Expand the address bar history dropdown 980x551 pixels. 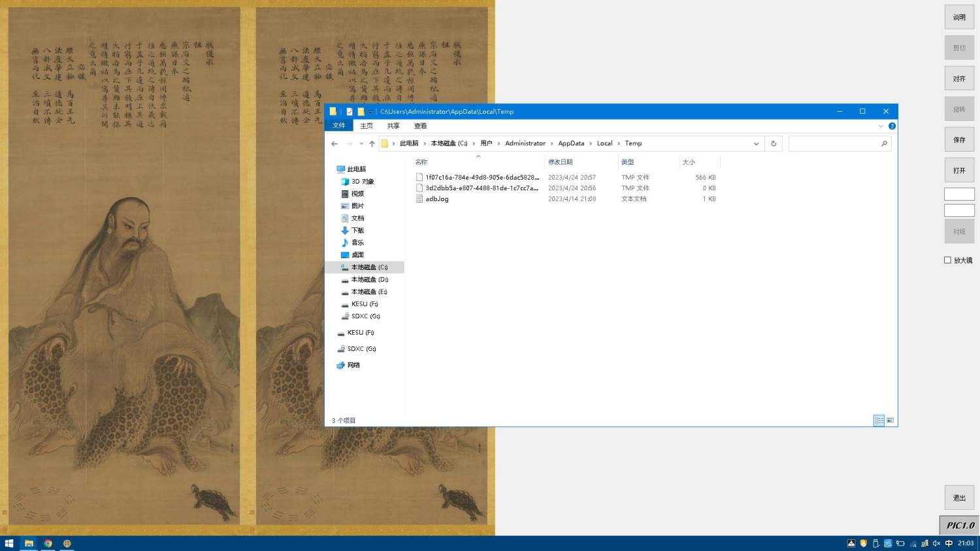point(756,144)
